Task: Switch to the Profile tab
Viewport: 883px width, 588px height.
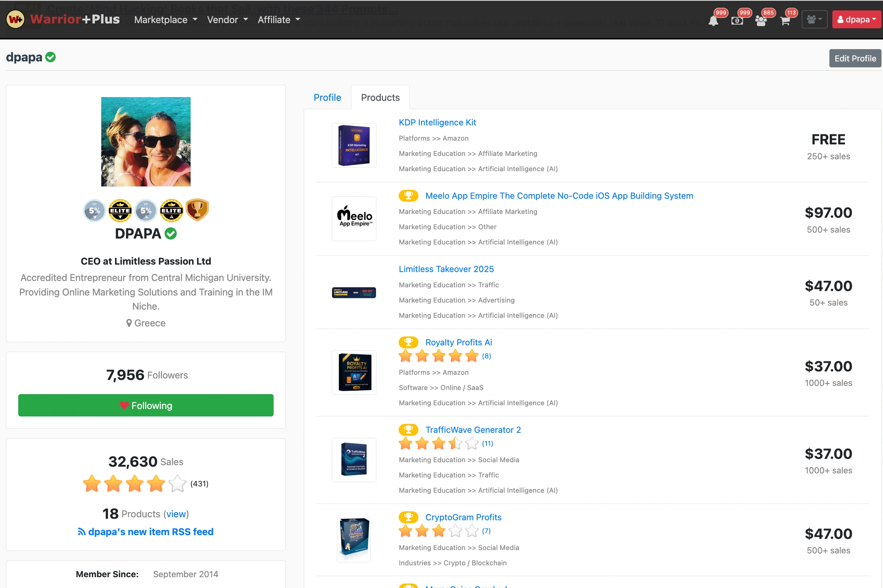Action: [x=327, y=98]
